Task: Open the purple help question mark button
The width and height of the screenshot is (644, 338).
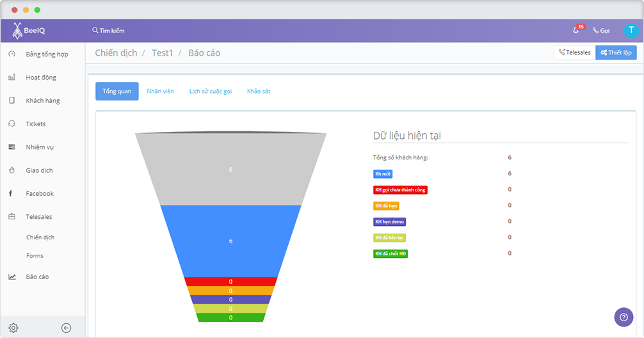Action: pos(624,317)
